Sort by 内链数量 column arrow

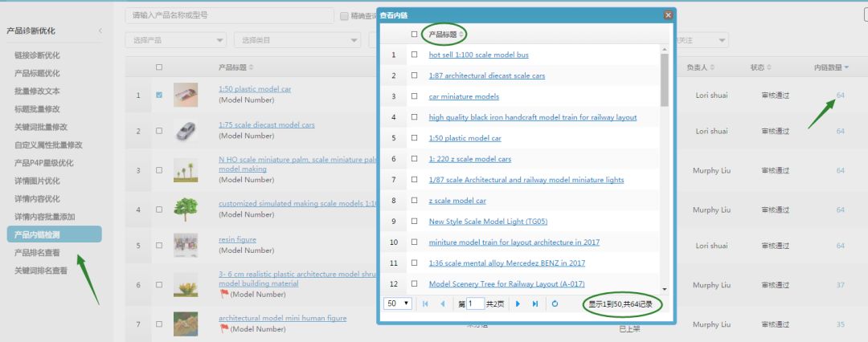tap(845, 67)
